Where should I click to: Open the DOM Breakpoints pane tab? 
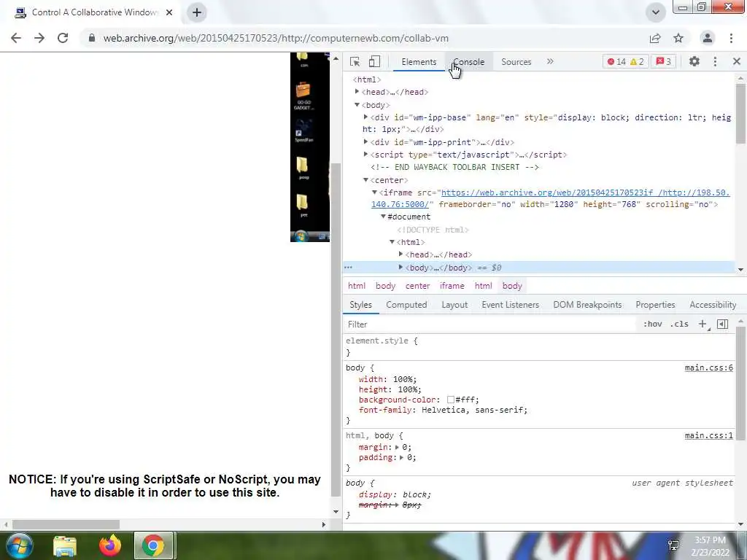tap(587, 305)
